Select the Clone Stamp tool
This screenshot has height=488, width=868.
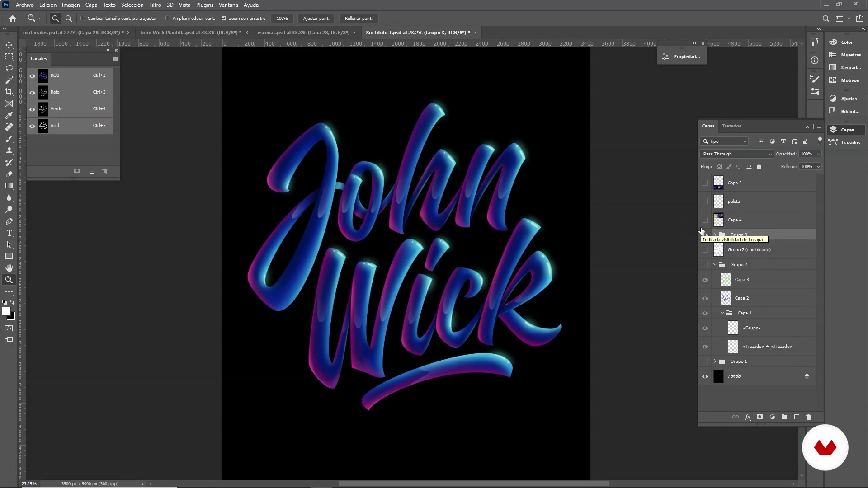9,150
